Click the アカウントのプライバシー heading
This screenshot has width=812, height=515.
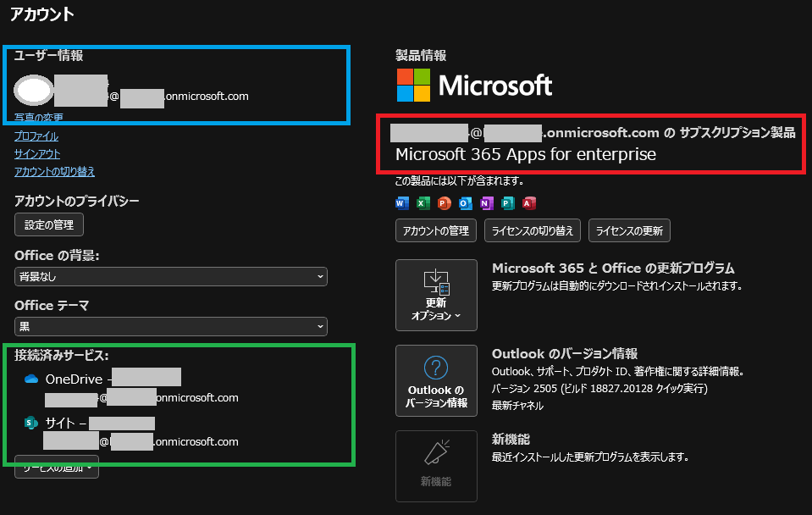click(x=77, y=201)
